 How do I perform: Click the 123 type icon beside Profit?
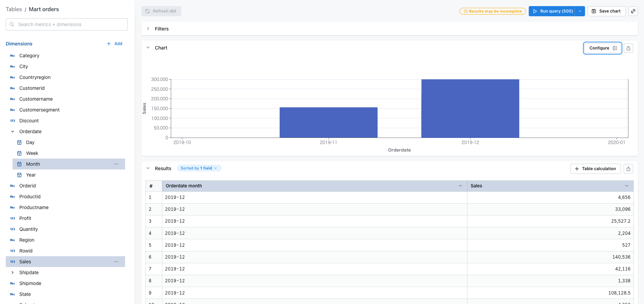tap(13, 218)
